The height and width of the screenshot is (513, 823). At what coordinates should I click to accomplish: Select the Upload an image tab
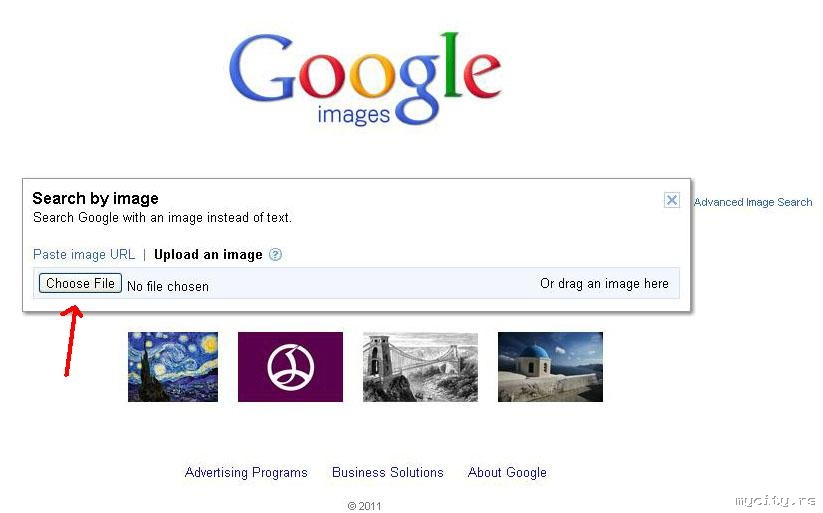point(208,255)
